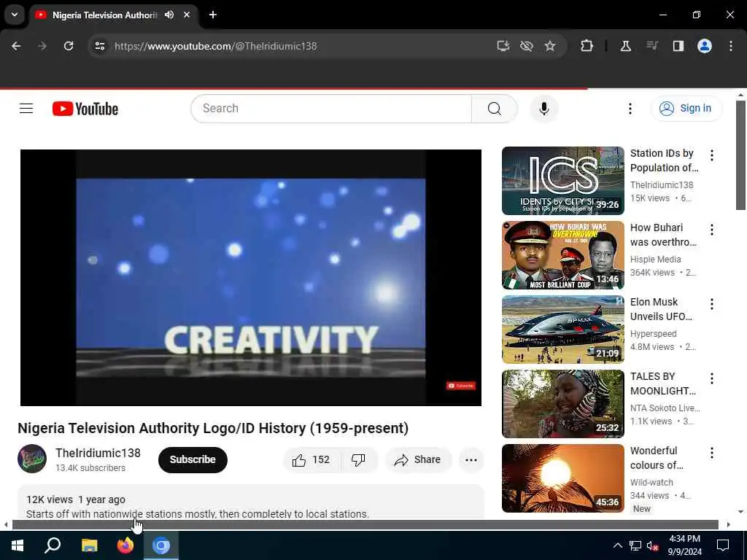Open Windows taskbar search
Screen dimensions: 747x560
click(x=53, y=545)
